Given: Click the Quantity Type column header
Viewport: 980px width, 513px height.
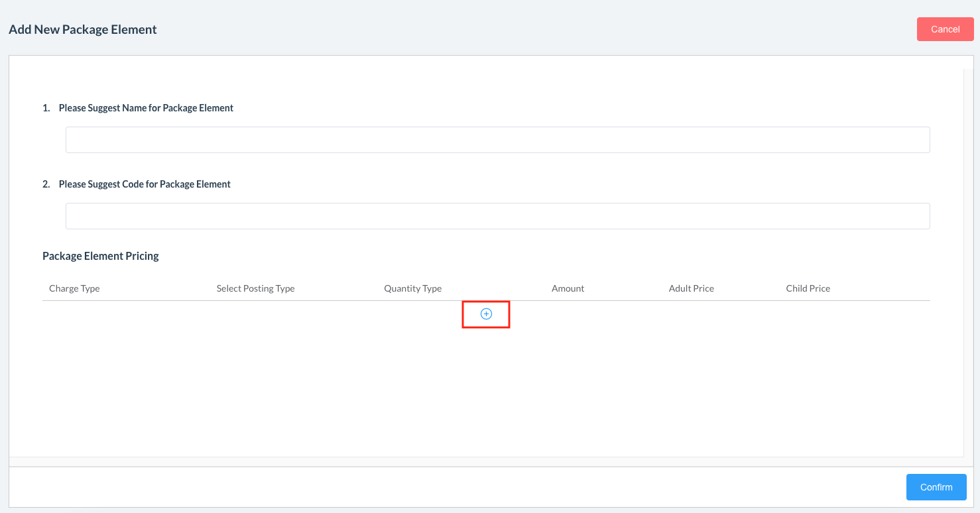Looking at the screenshot, I should 412,288.
